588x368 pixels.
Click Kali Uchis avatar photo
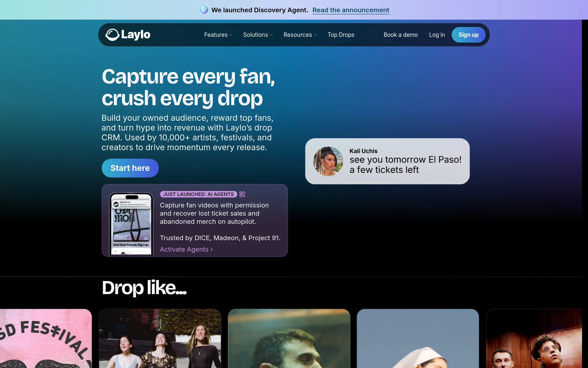coord(328,161)
